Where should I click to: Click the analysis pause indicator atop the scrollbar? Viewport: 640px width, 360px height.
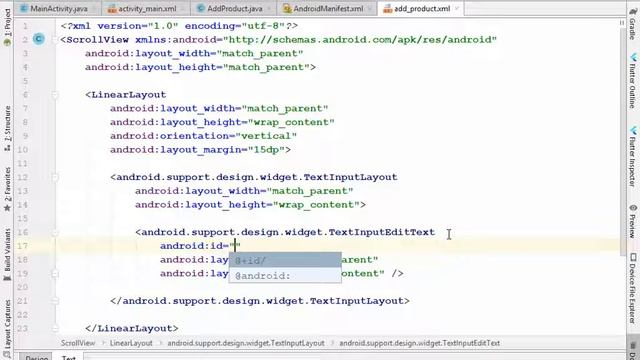tap(622, 23)
